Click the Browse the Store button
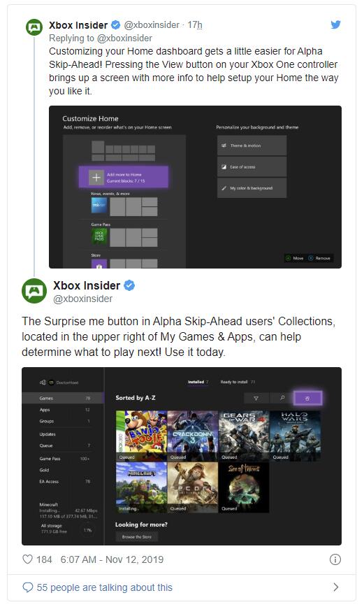The height and width of the screenshot is (607, 364). pyautogui.click(x=136, y=537)
